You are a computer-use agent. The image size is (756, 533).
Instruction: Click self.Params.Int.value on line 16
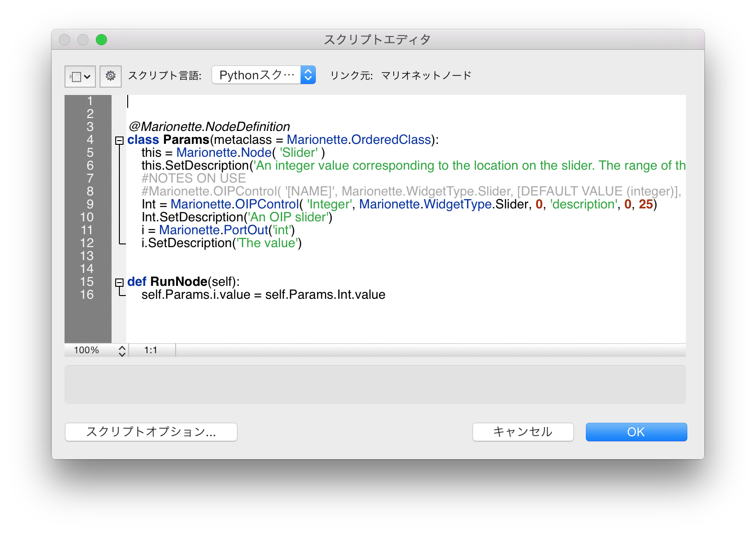click(325, 295)
